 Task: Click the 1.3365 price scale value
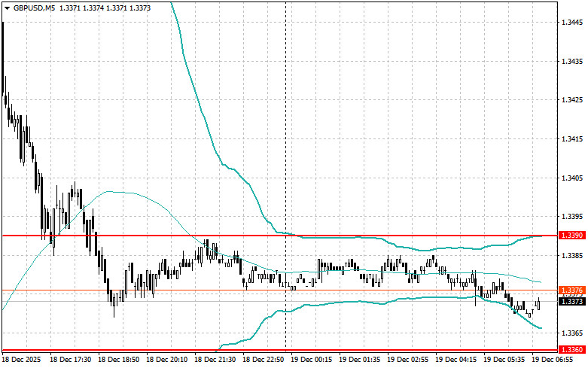coord(572,333)
